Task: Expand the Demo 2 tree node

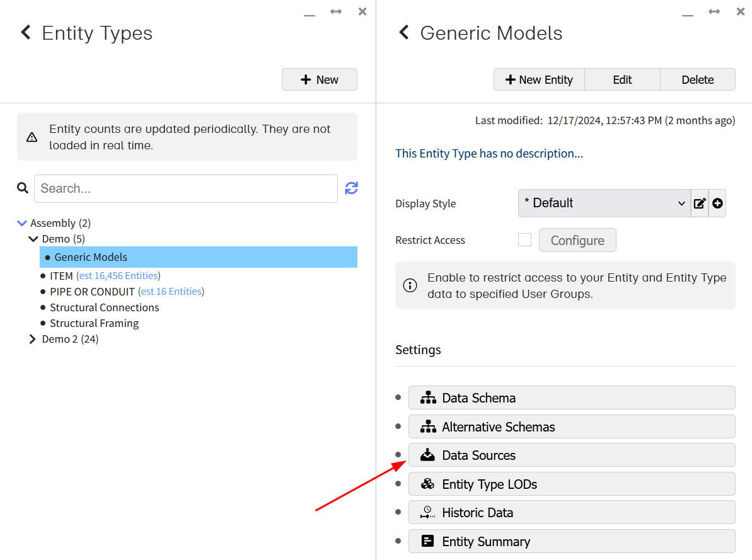Action: [x=33, y=339]
